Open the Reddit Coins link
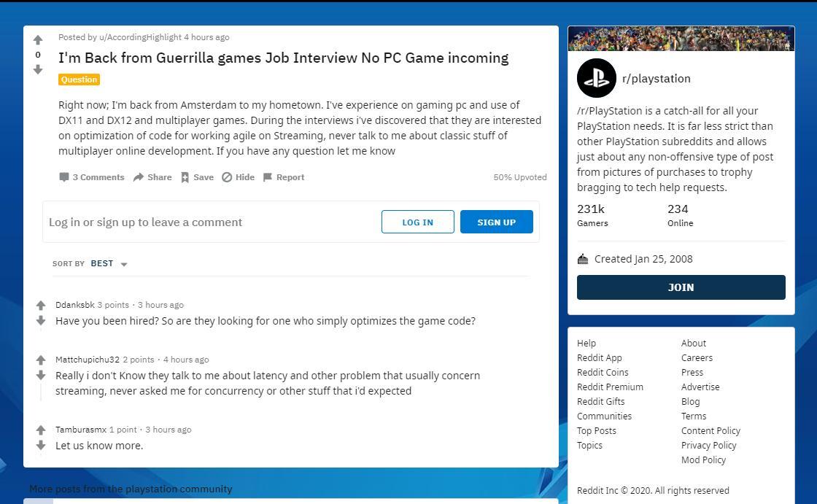 pyautogui.click(x=603, y=373)
